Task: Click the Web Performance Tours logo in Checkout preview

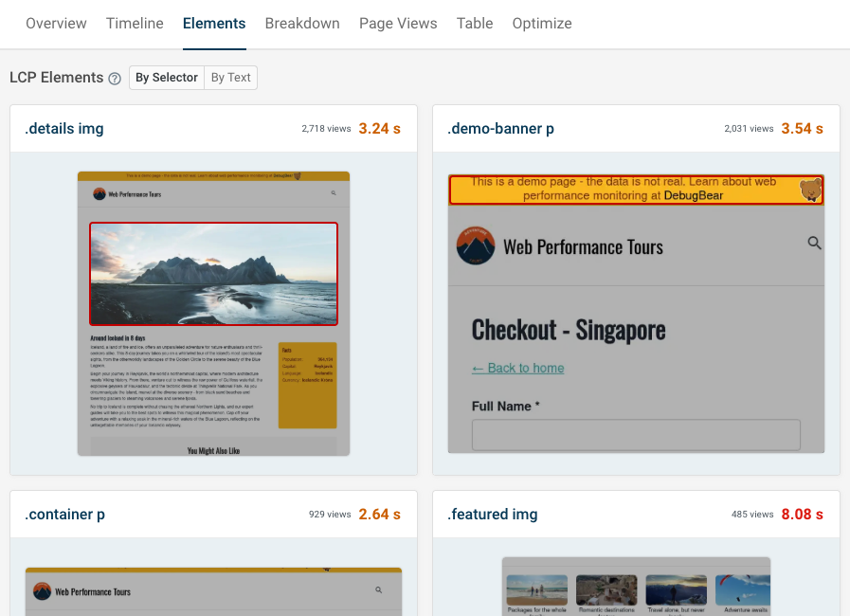Action: (x=476, y=246)
